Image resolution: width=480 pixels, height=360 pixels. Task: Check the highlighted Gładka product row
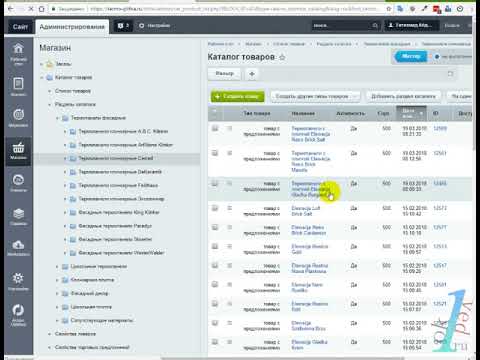(x=215, y=183)
